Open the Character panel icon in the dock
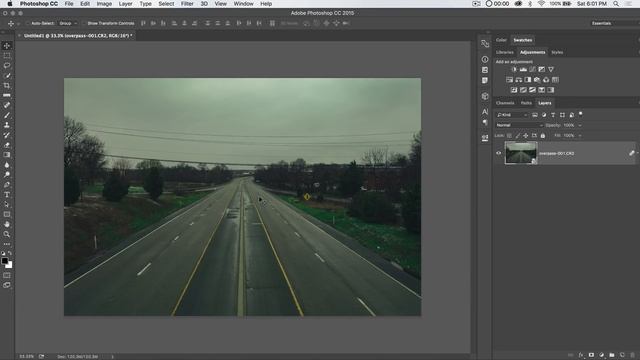The height and width of the screenshot is (360, 640). [x=485, y=111]
